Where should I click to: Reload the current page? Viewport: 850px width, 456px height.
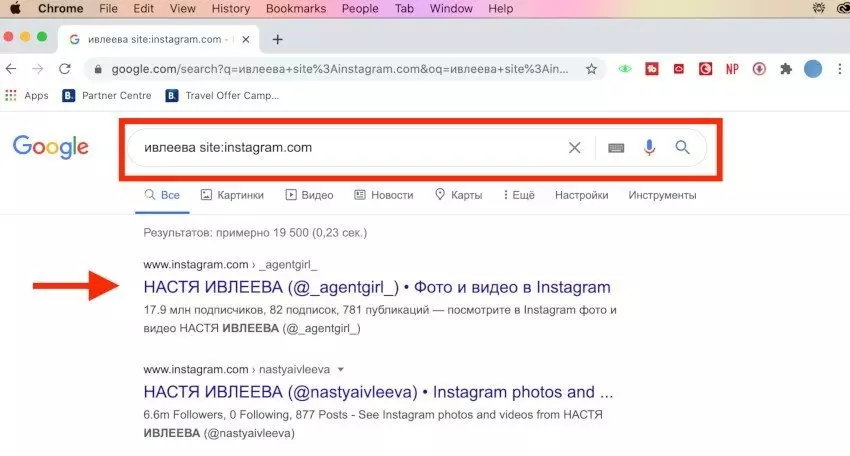(65, 69)
